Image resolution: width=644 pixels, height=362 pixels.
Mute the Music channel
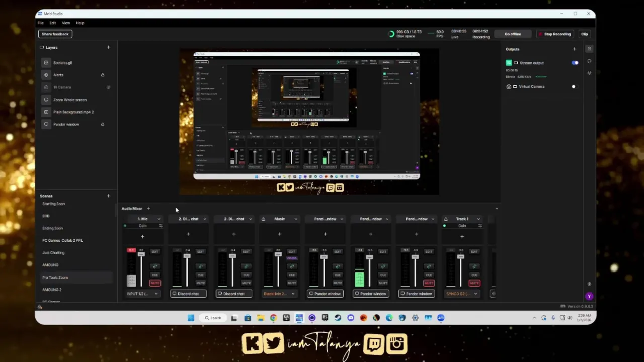[292, 283]
